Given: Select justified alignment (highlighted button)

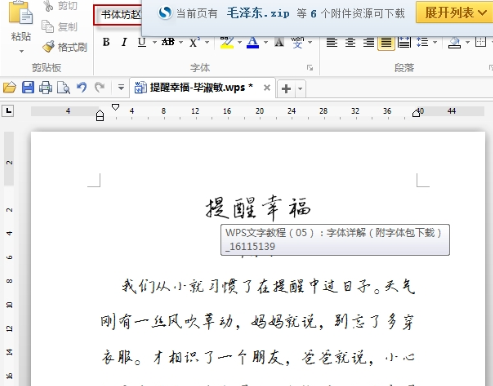Looking at the screenshot, I should click(x=386, y=43).
